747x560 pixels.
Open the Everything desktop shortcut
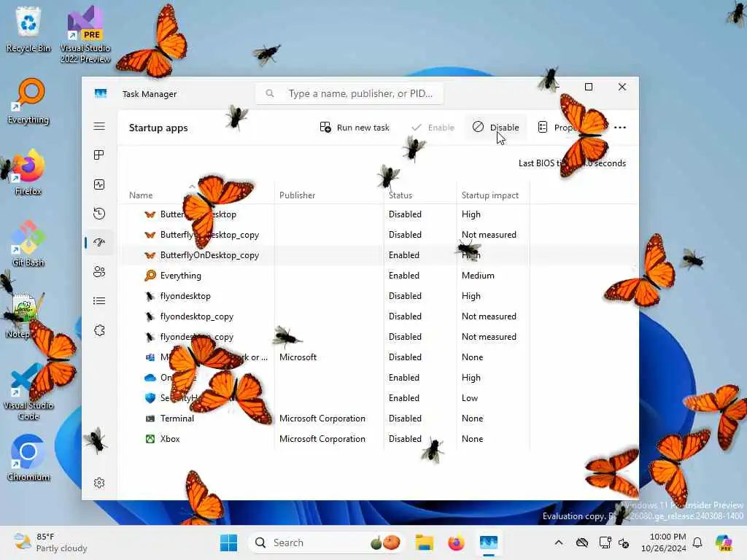[28, 101]
